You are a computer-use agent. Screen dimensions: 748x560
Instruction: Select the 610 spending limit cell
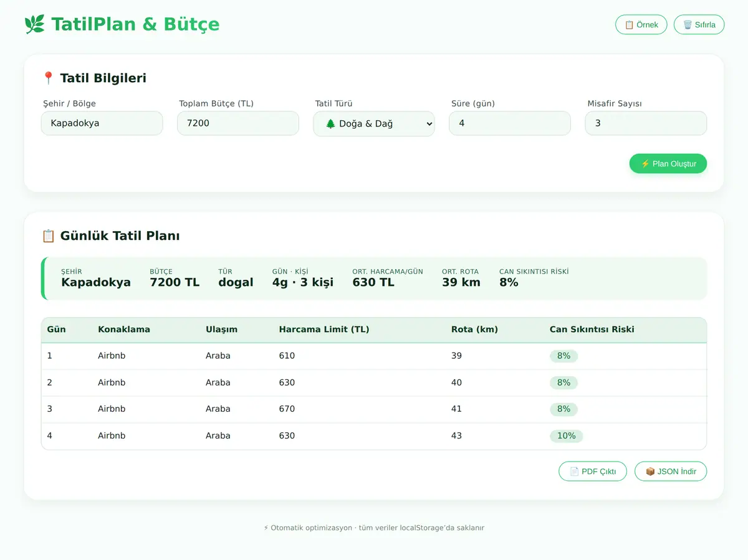click(287, 356)
